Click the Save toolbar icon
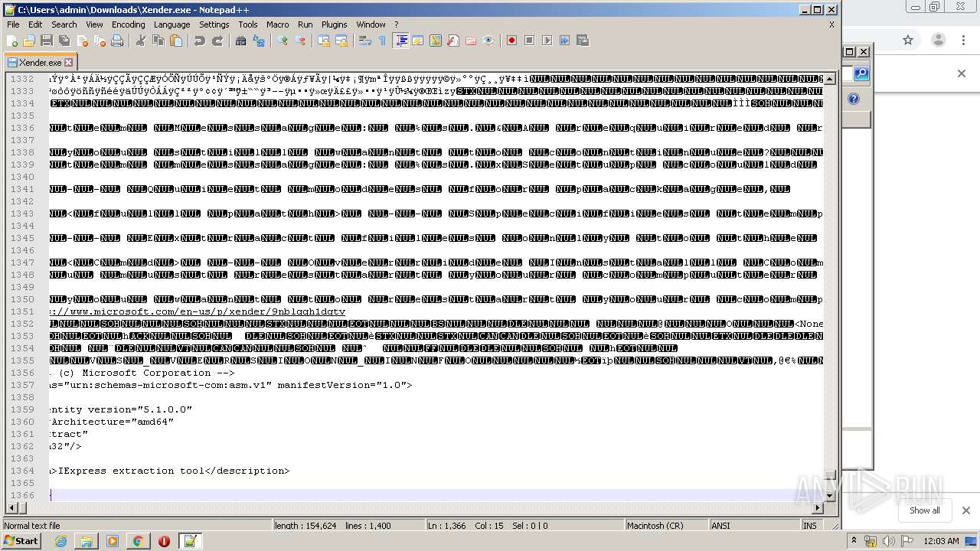980x551 pixels. 47,41
